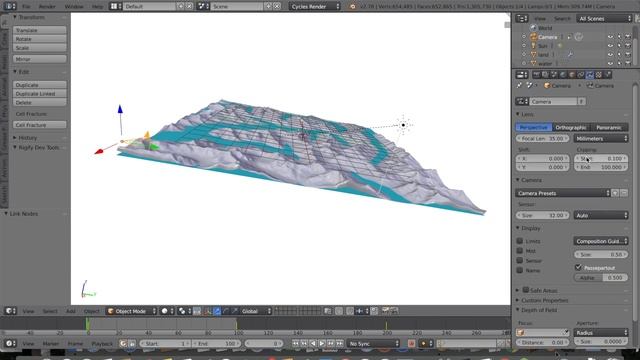Uncheck the Passepartout checkbox
Image resolution: width=640 pixels, height=360 pixels.
(x=578, y=267)
